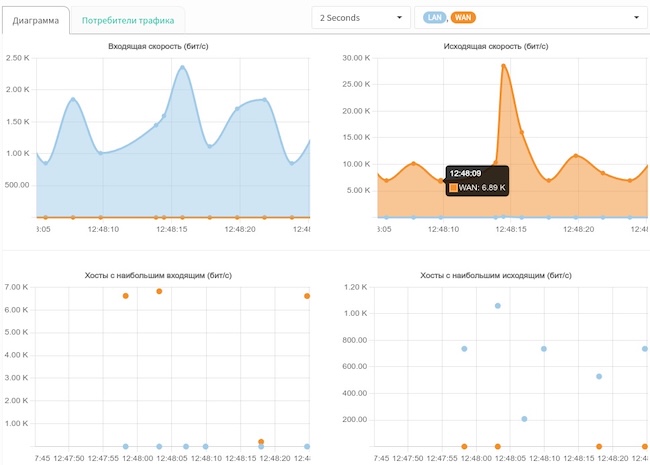Click the orange WAN point near 16 K after the spike
The height and width of the screenshot is (465, 650).
click(522, 133)
